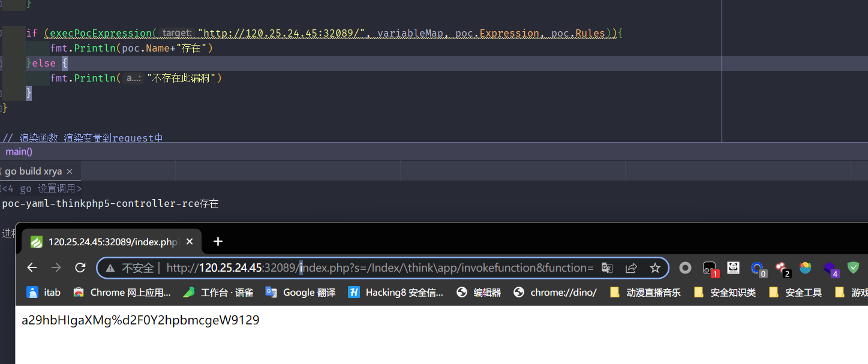Open a new browser tab
This screenshot has height=364, width=868.
pyautogui.click(x=218, y=242)
